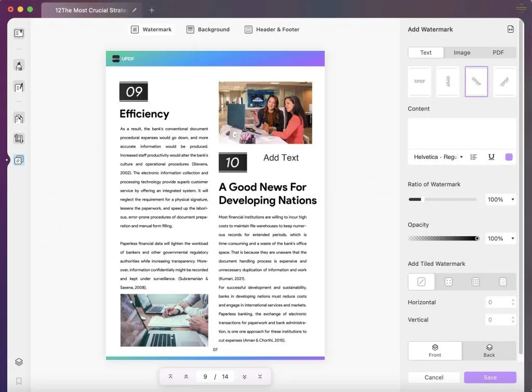Place watermark in Front of content
The image size is (532, 392).
pos(435,350)
